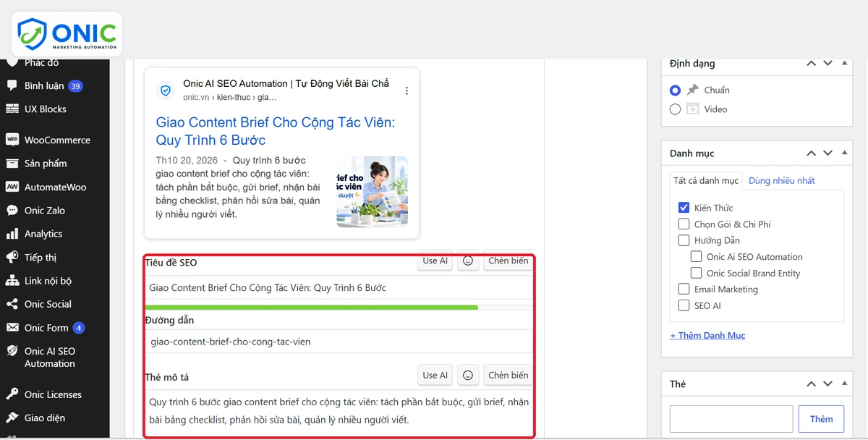
Task: Collapse the Thẻ panel
Action: coord(845,384)
